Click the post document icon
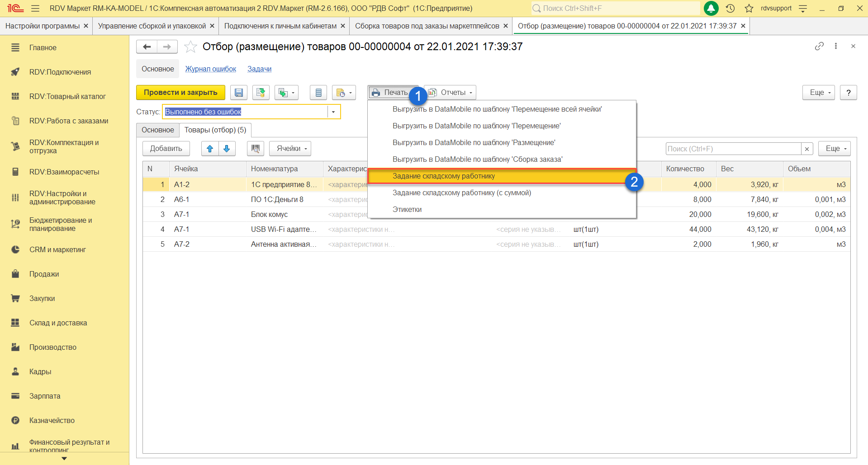Screen dimensions: 868x465 coord(261,93)
